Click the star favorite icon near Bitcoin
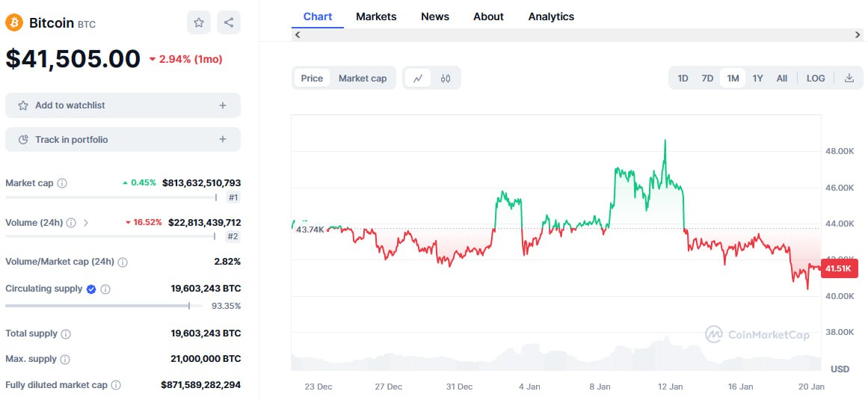This screenshot has height=400, width=868. (x=199, y=22)
